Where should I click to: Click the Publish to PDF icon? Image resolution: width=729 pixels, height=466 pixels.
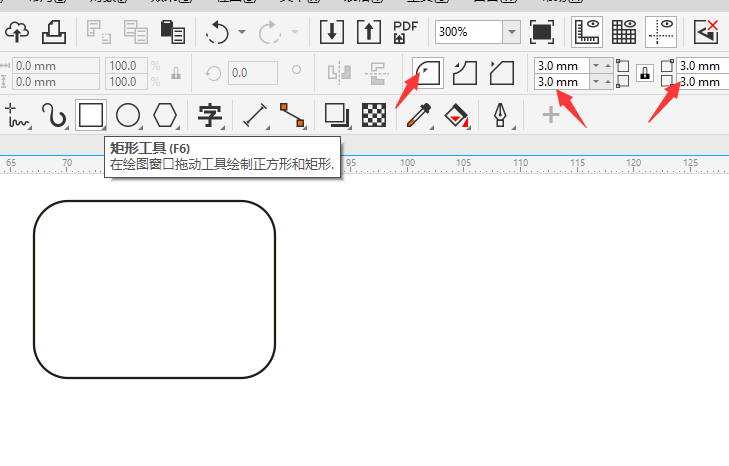click(405, 32)
